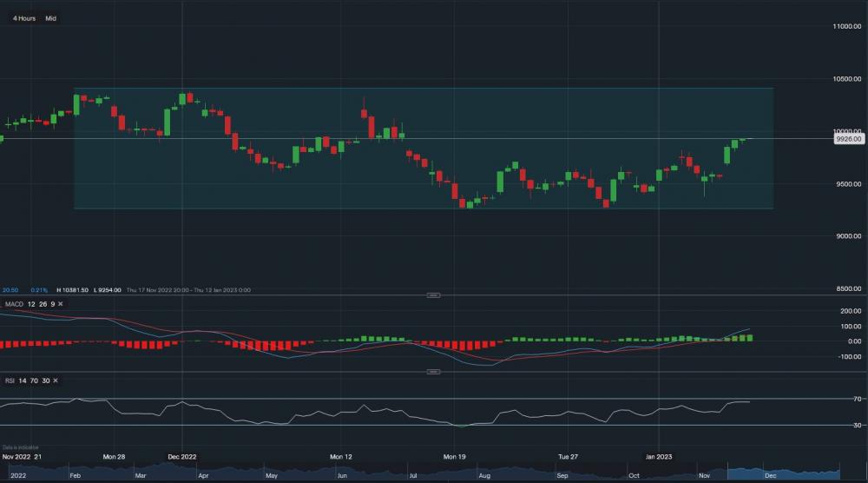Click the Jan 2023 date on time axis
The width and height of the screenshot is (868, 483).
pos(657,456)
